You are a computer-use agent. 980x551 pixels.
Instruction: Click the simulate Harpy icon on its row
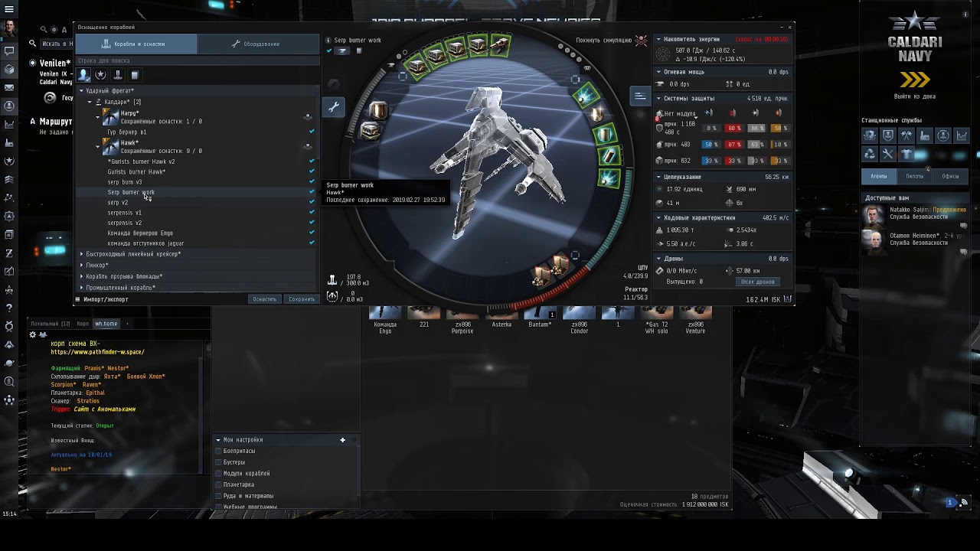click(308, 117)
